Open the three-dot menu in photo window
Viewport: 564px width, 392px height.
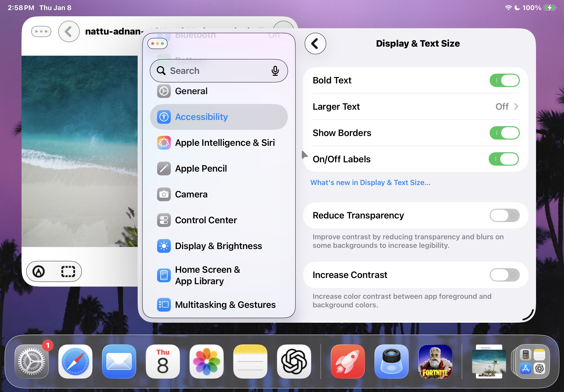tap(41, 32)
